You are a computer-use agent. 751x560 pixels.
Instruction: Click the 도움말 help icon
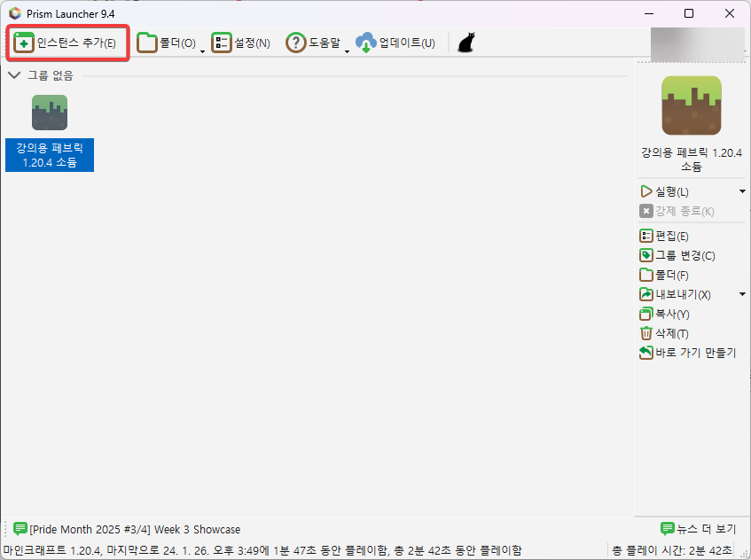pos(295,43)
